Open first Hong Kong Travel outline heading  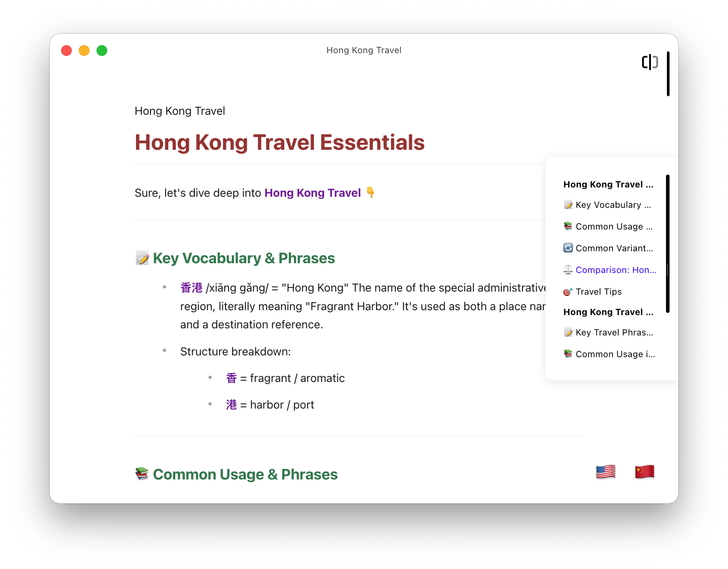pyautogui.click(x=608, y=184)
